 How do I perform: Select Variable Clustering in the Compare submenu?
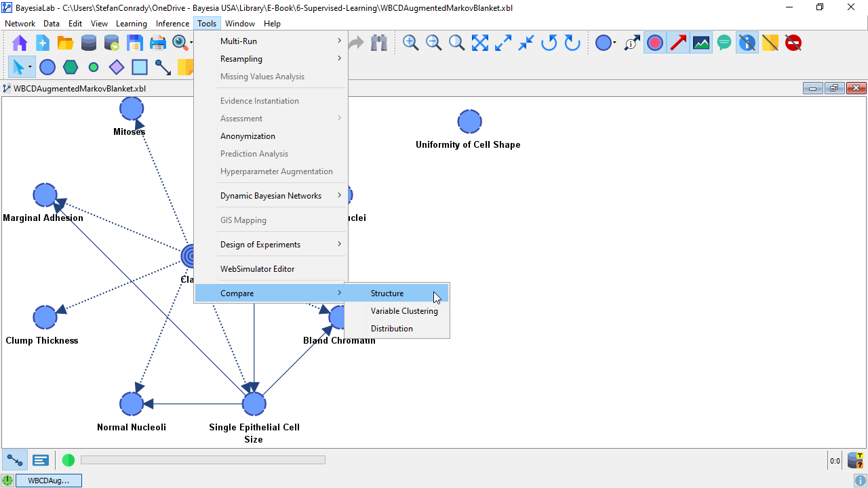[397, 311]
